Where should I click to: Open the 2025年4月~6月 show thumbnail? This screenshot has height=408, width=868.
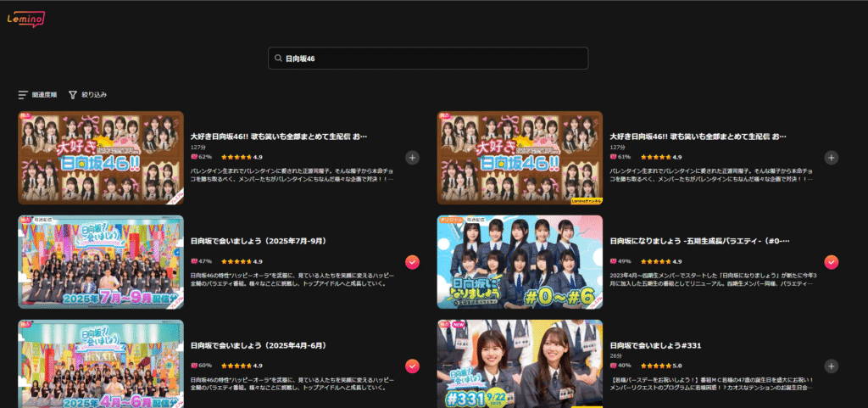[101, 363]
